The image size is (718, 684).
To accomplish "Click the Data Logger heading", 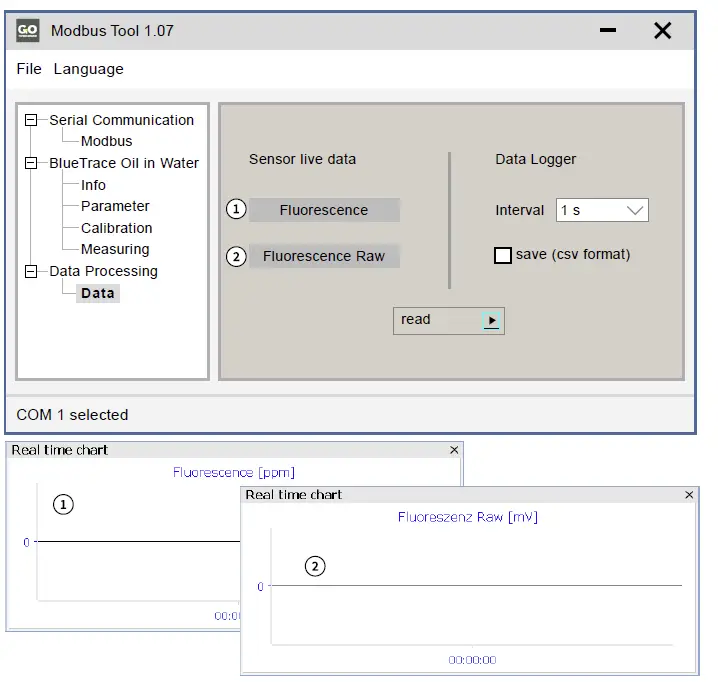I will pyautogui.click(x=535, y=159).
